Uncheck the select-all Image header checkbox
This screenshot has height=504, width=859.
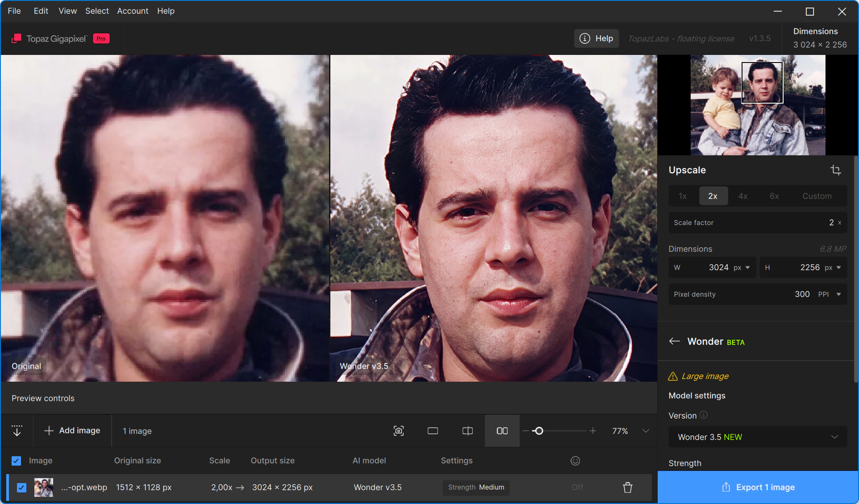tap(16, 461)
